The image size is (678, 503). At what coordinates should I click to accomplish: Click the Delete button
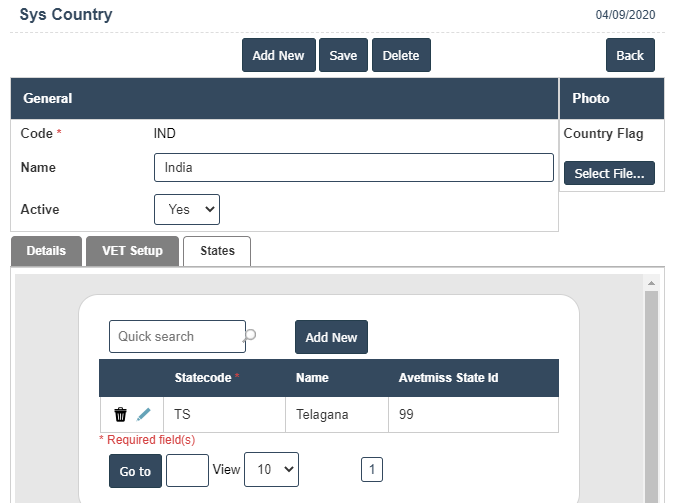pos(401,56)
